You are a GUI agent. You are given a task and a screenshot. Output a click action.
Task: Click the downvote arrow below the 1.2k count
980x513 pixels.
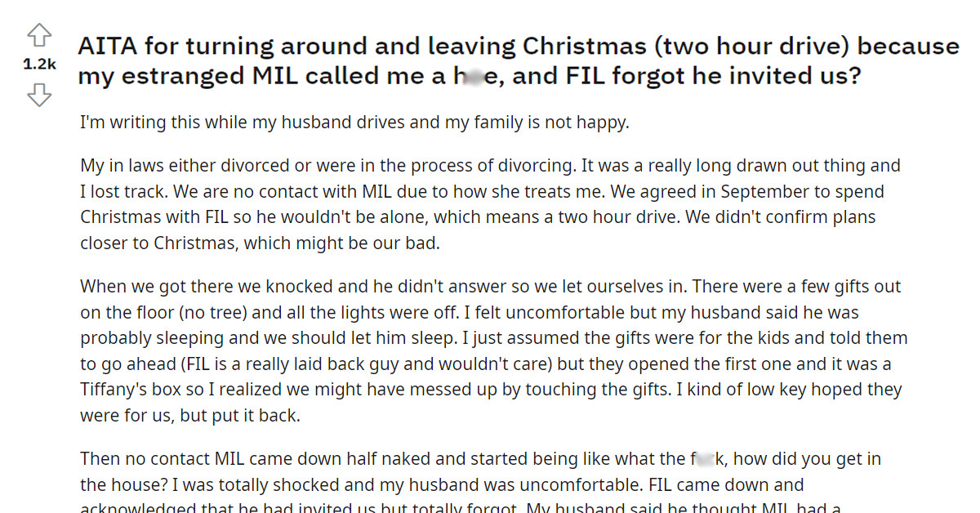tap(38, 96)
